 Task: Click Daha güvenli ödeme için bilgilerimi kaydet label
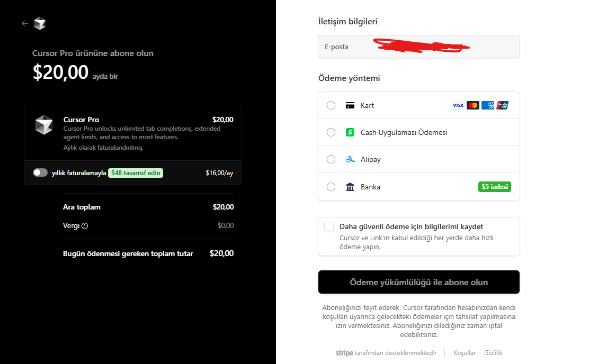pos(411,226)
